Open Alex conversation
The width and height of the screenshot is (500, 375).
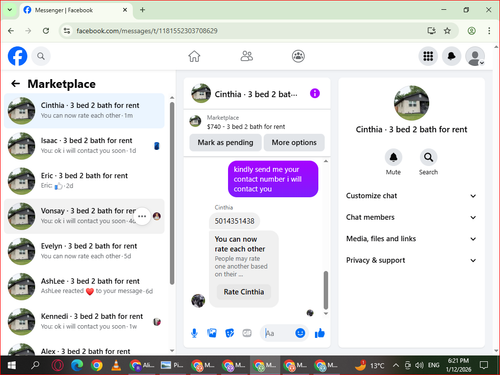[84, 349]
